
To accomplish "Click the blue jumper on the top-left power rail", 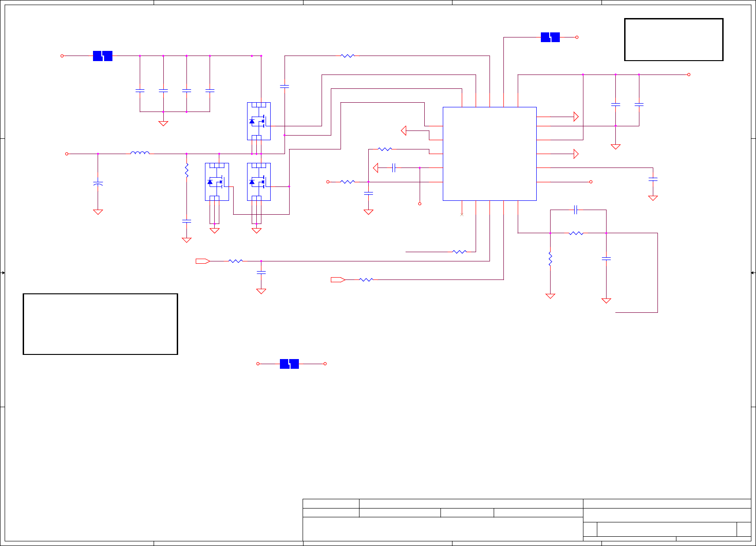I will tap(103, 56).
